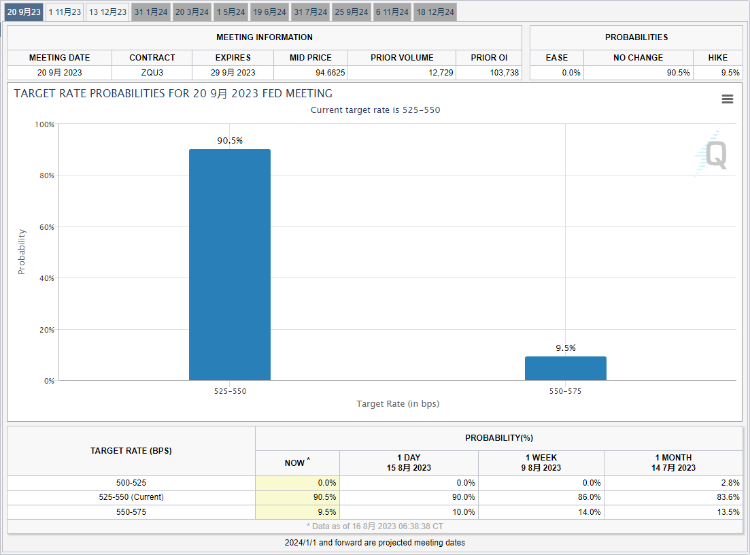The width and height of the screenshot is (750, 555).
Task: Click the data timestamp footnote
Action: (x=375, y=526)
